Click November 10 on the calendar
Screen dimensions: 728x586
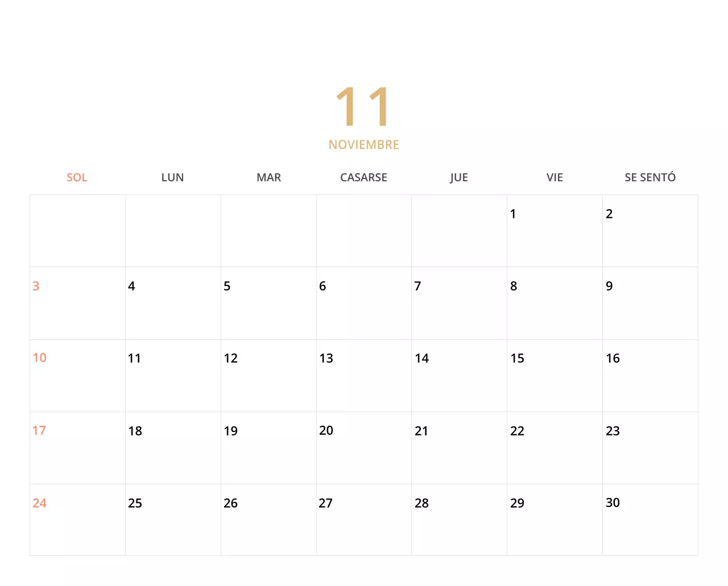pos(40,358)
